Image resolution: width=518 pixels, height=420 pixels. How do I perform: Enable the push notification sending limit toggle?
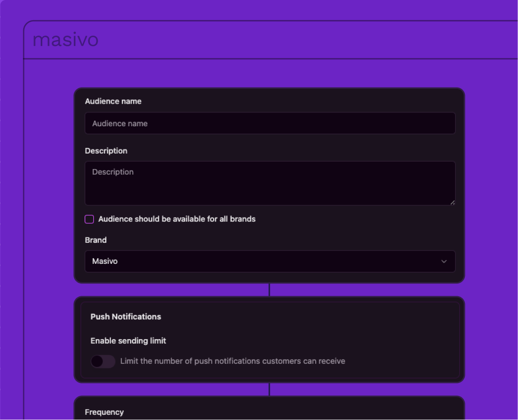pos(103,361)
